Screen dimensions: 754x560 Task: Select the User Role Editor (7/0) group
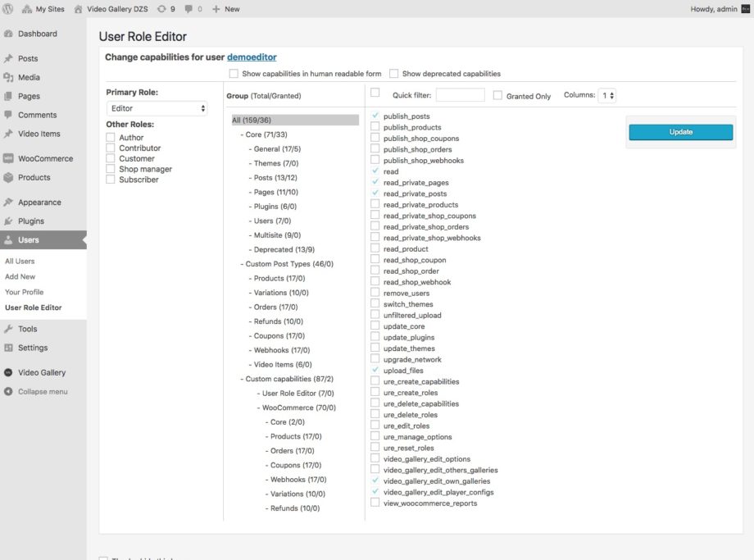point(298,394)
